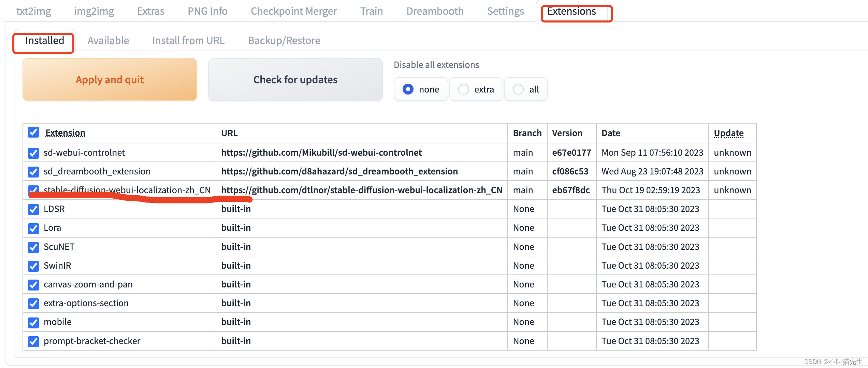Open the Checkpoint Merger tab
This screenshot has width=868, height=368.
294,11
